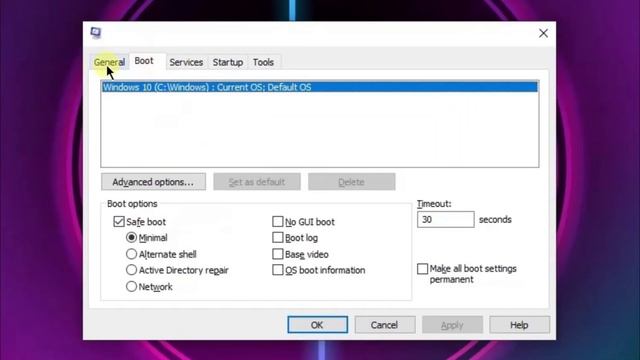The width and height of the screenshot is (640, 360).
Task: Click the Cancel button
Action: click(x=385, y=325)
